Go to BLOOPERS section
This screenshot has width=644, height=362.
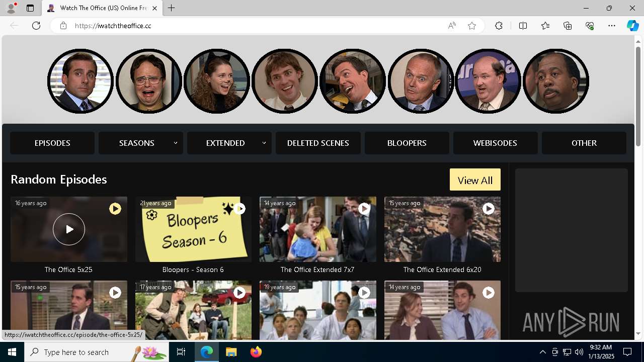pos(407,143)
